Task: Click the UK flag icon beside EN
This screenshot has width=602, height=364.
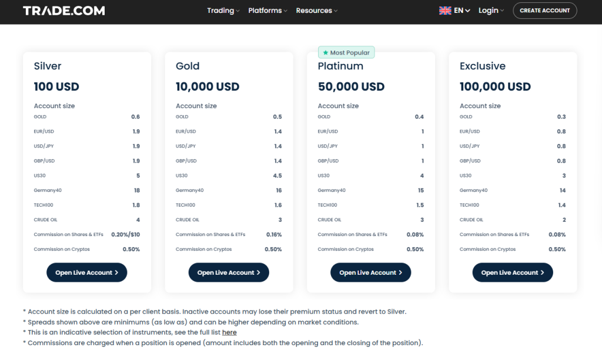Action: (445, 10)
